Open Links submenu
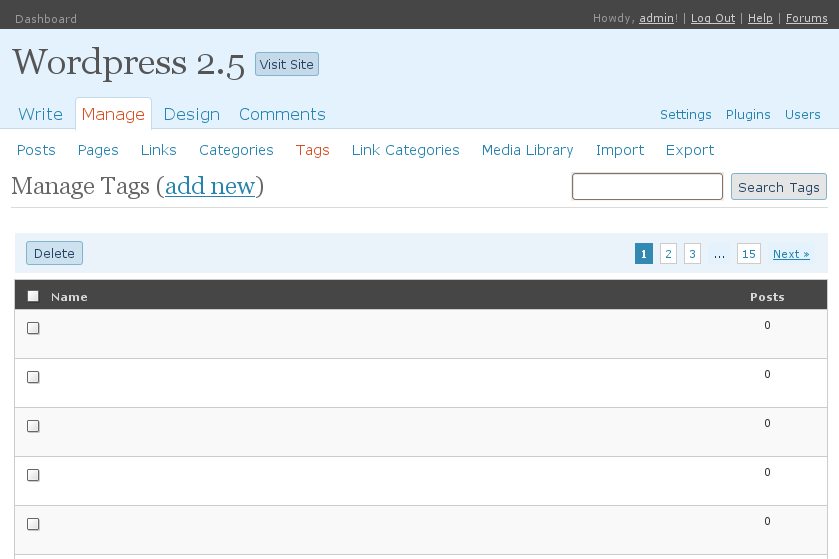The width and height of the screenshot is (839, 559). (158, 150)
